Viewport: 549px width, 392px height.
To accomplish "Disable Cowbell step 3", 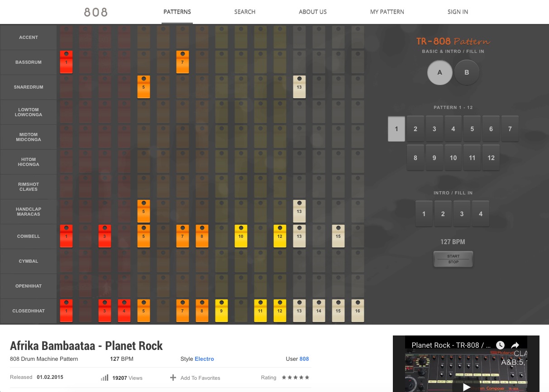I will point(105,236).
